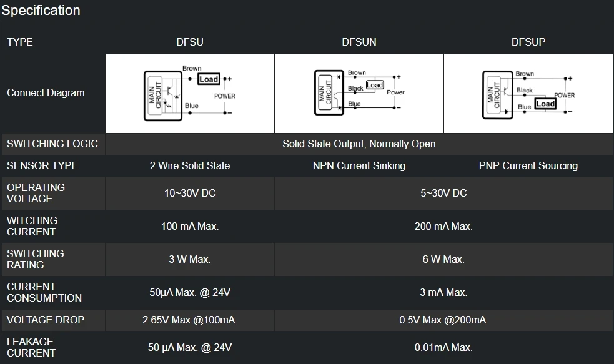The image size is (614, 364).
Task: Select the Specification heading
Action: click(41, 10)
